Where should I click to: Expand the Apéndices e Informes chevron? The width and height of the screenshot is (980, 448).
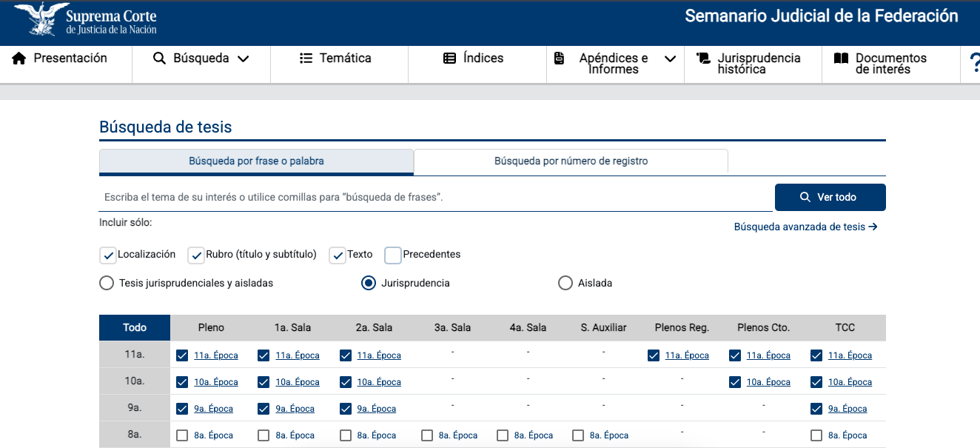pos(670,59)
